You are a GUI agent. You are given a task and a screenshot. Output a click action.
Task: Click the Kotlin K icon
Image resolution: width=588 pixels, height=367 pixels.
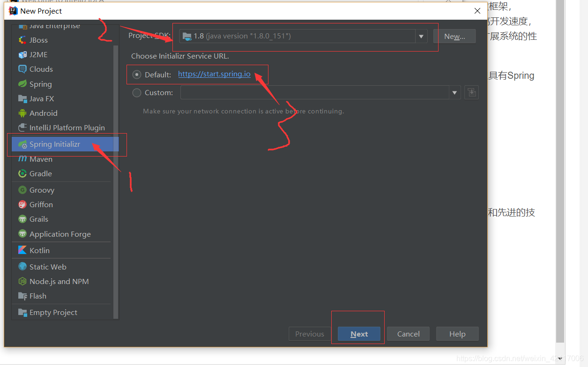[22, 250]
